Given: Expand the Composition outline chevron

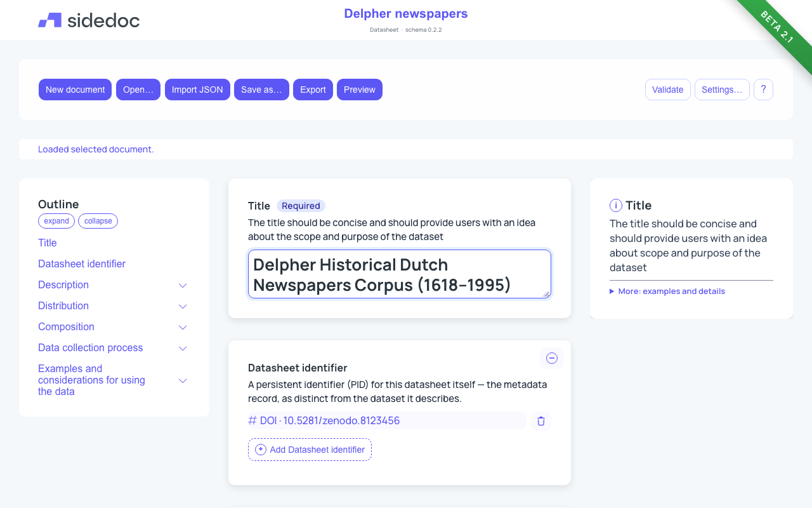Looking at the screenshot, I should (x=183, y=327).
